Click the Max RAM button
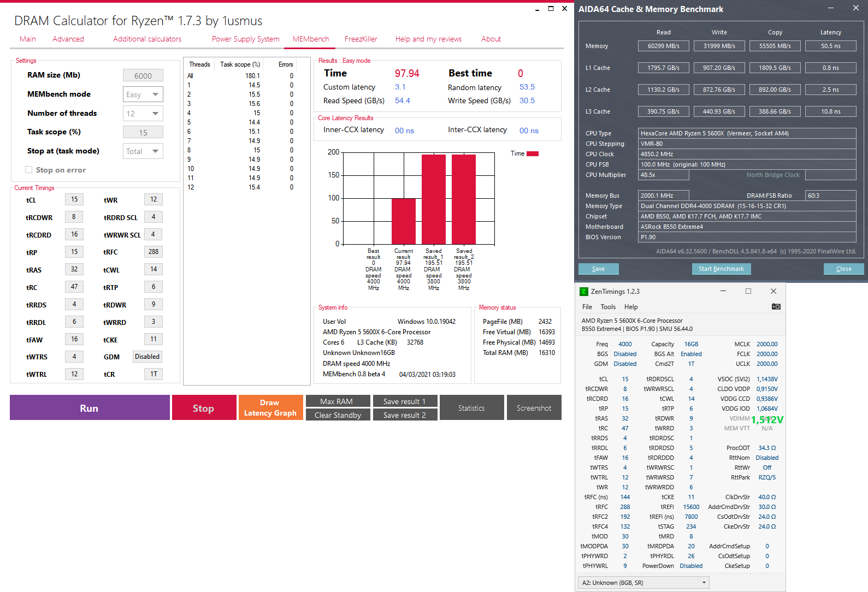The image size is (868, 592). pos(338,401)
